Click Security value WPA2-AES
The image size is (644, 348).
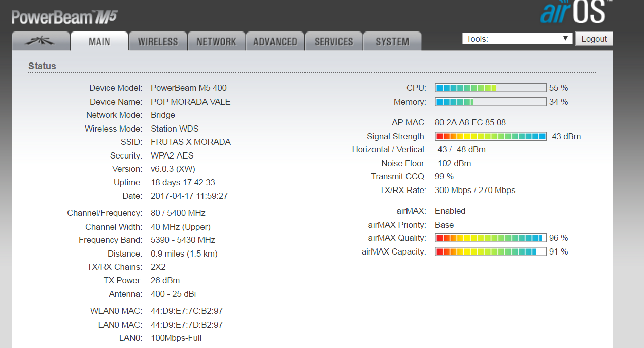tap(172, 155)
